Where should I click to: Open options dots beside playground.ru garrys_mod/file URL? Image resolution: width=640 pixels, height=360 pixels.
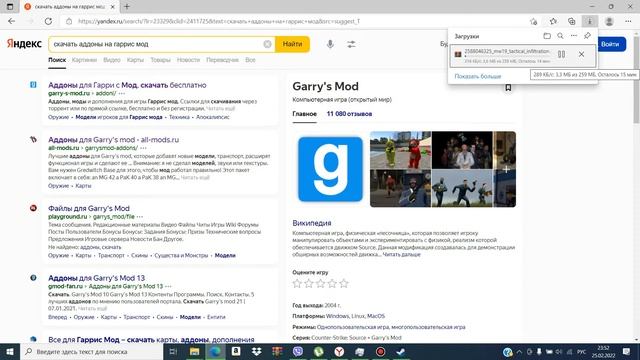coord(140,217)
